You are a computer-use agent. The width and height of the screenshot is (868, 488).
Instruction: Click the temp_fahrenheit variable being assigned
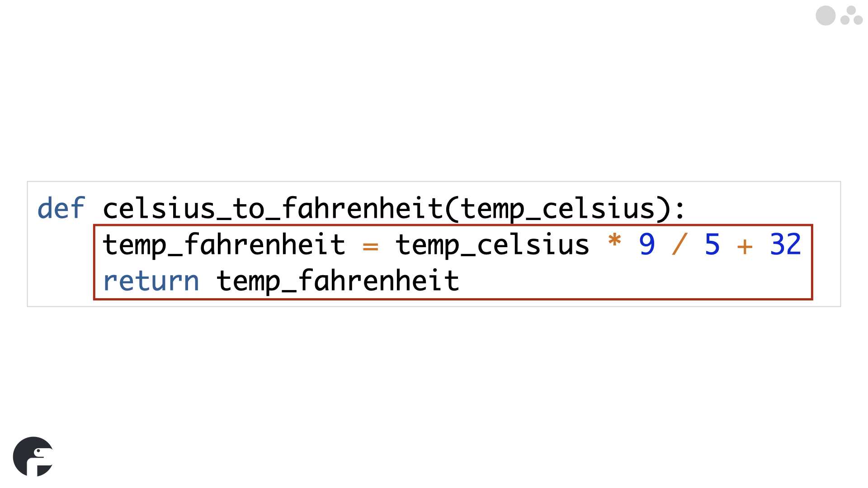coord(224,245)
